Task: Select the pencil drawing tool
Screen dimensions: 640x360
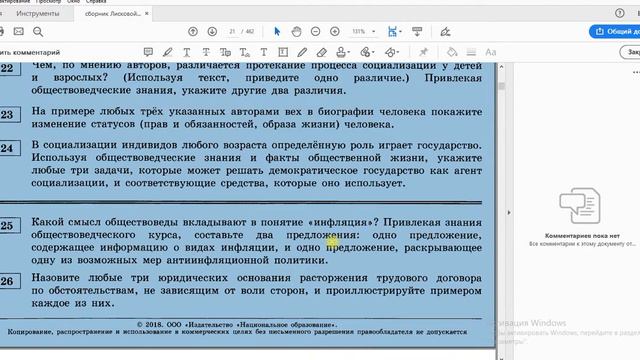Action: [302, 52]
